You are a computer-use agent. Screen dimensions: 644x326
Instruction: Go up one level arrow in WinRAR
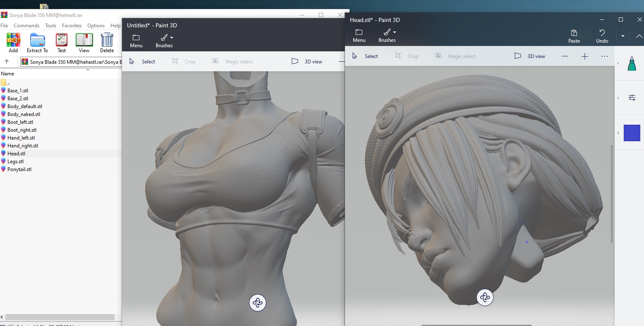pyautogui.click(x=7, y=62)
